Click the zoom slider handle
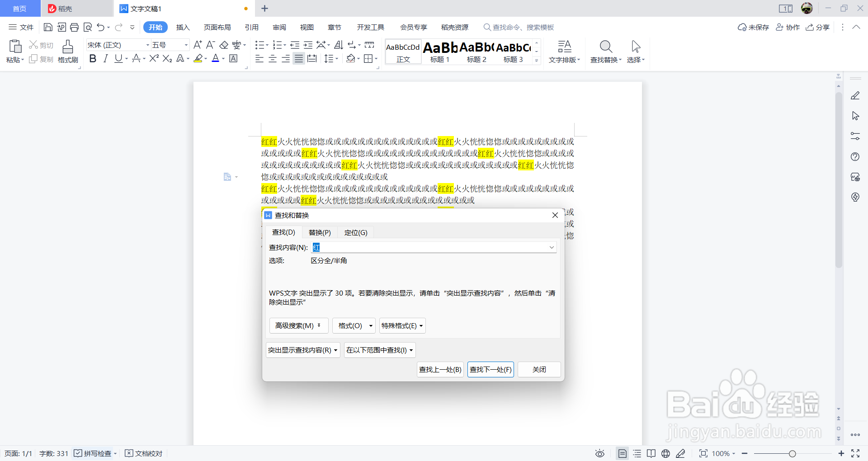Viewport: 868px width, 461px height. pos(792,453)
